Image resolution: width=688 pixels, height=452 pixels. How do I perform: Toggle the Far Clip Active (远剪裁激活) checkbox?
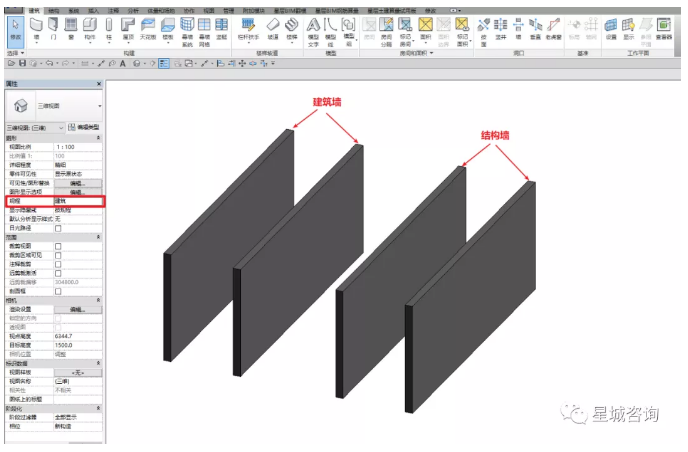[58, 273]
